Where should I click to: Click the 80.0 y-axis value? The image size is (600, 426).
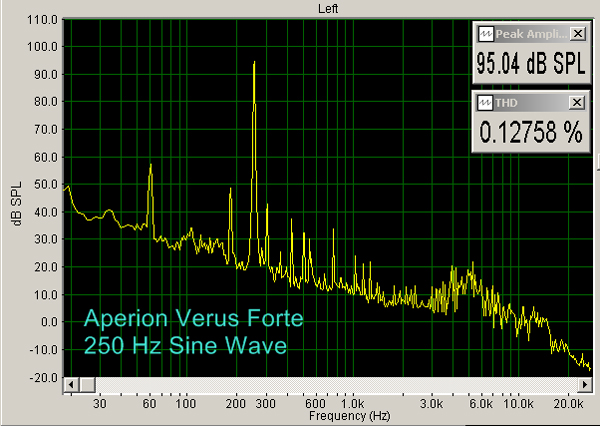coord(46,102)
